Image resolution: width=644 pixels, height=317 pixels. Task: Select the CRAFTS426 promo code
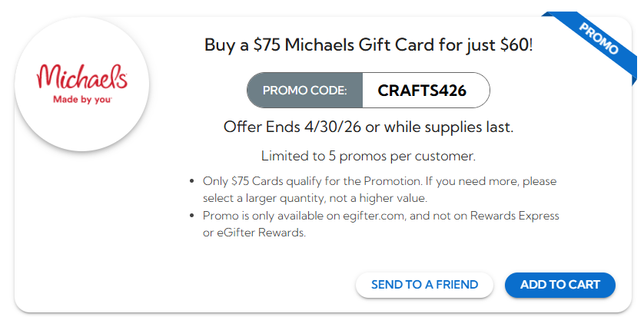pos(422,91)
